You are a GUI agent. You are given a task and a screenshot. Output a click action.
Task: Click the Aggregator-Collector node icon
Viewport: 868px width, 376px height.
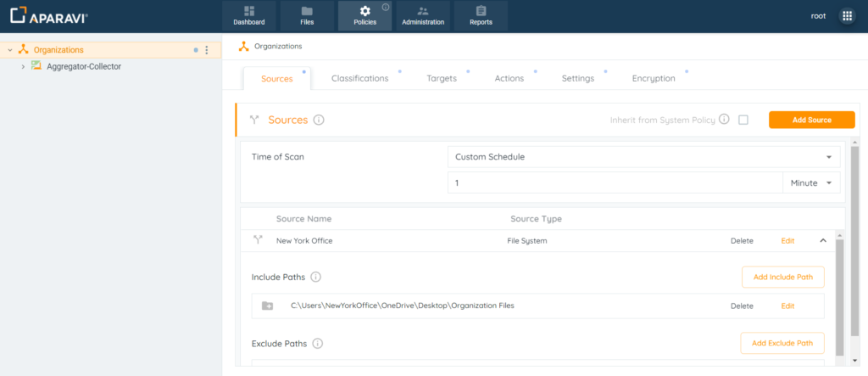(x=36, y=66)
